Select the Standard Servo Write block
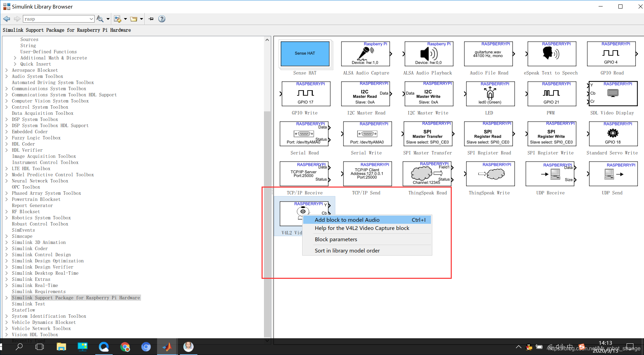This screenshot has height=355, width=644. (x=613, y=134)
